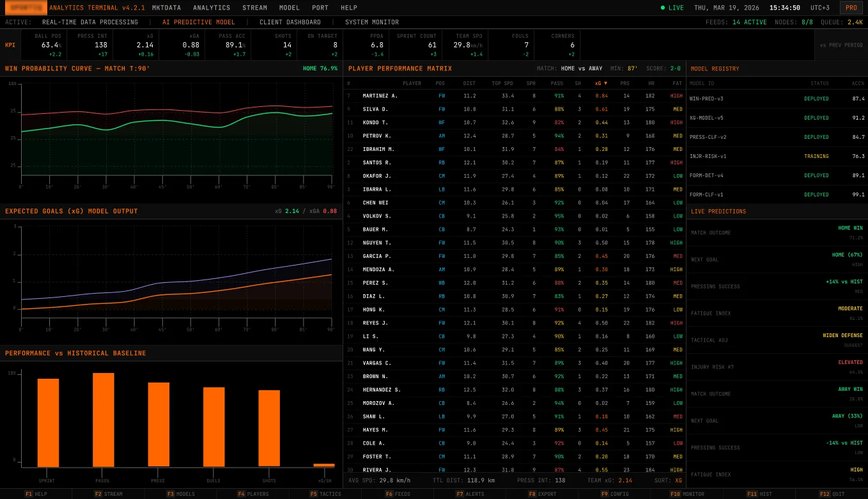The width and height of the screenshot is (868, 499).
Task: Click the PRO badge in header
Action: pos(851,8)
